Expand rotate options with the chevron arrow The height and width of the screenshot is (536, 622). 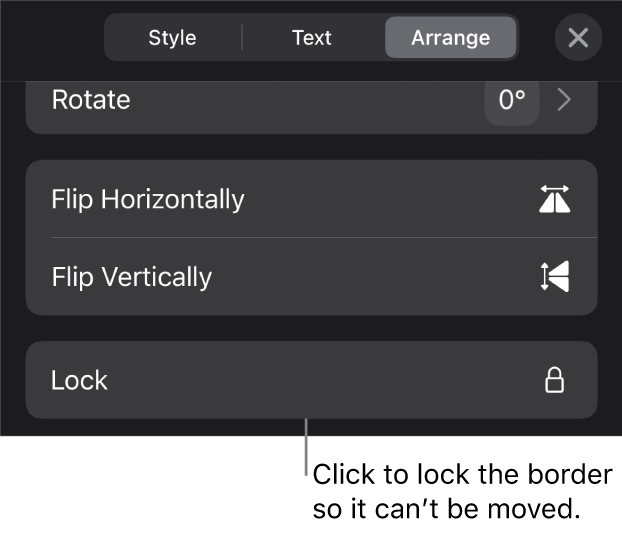(x=564, y=100)
